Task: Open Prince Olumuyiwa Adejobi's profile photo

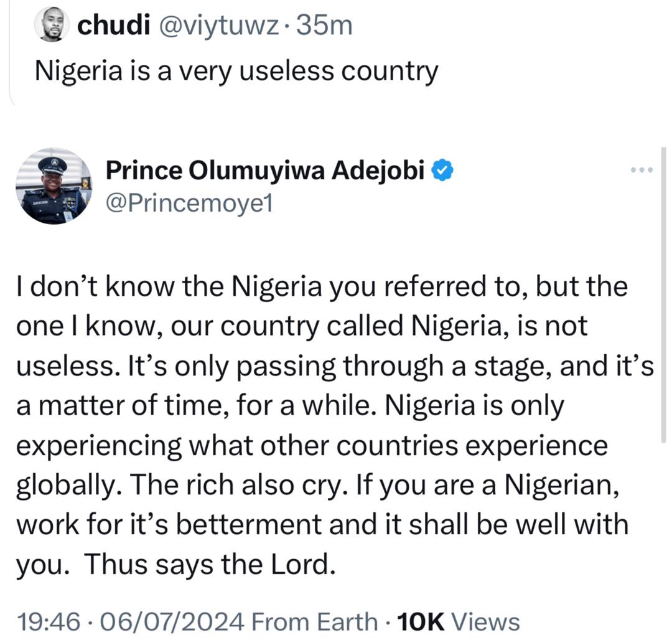Action: coord(54,186)
